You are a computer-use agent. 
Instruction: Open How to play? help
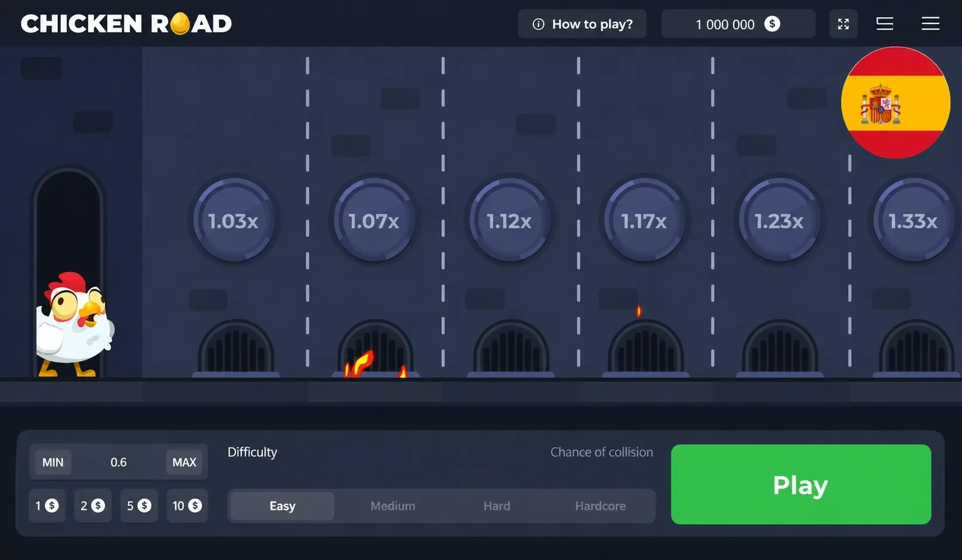(582, 24)
